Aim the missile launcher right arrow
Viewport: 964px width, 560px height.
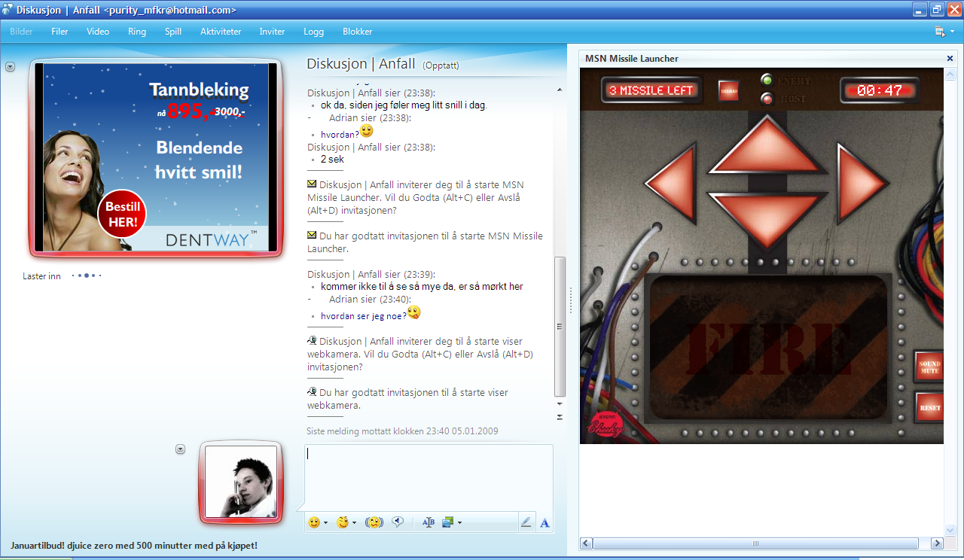tap(863, 183)
